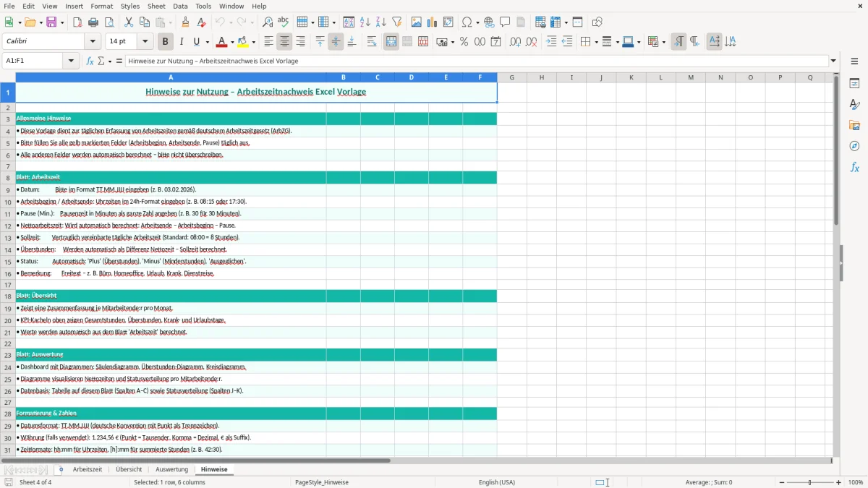868x488 pixels.
Task: Open Find and Replace icon
Action: (268, 22)
